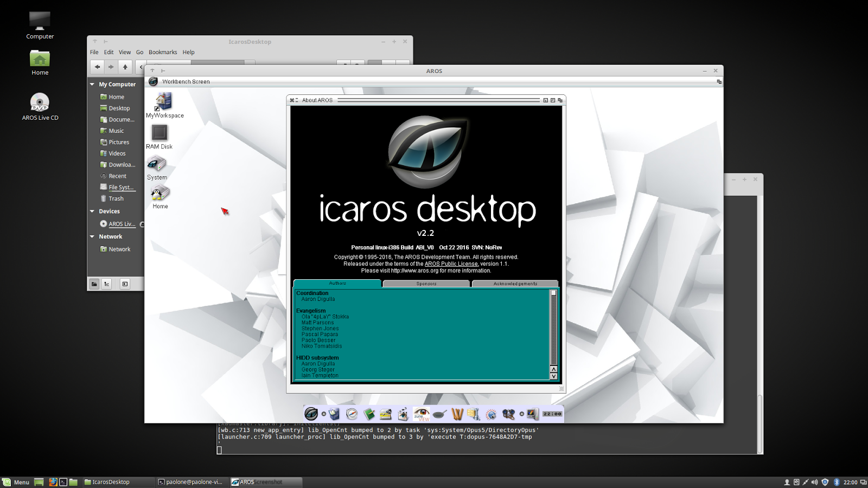Image resolution: width=868 pixels, height=488 pixels.
Task: Click the Icaros eye logo in the dock
Action: tap(311, 414)
